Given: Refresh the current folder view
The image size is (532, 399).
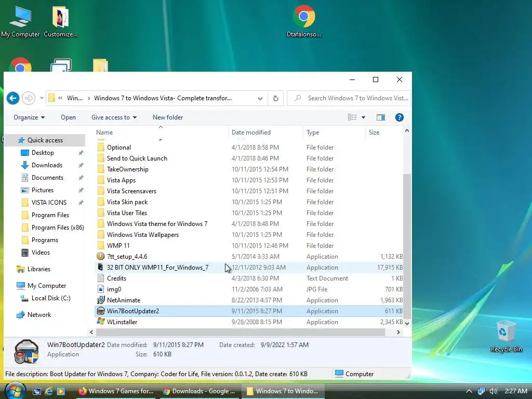Looking at the screenshot, I should click(276, 98).
